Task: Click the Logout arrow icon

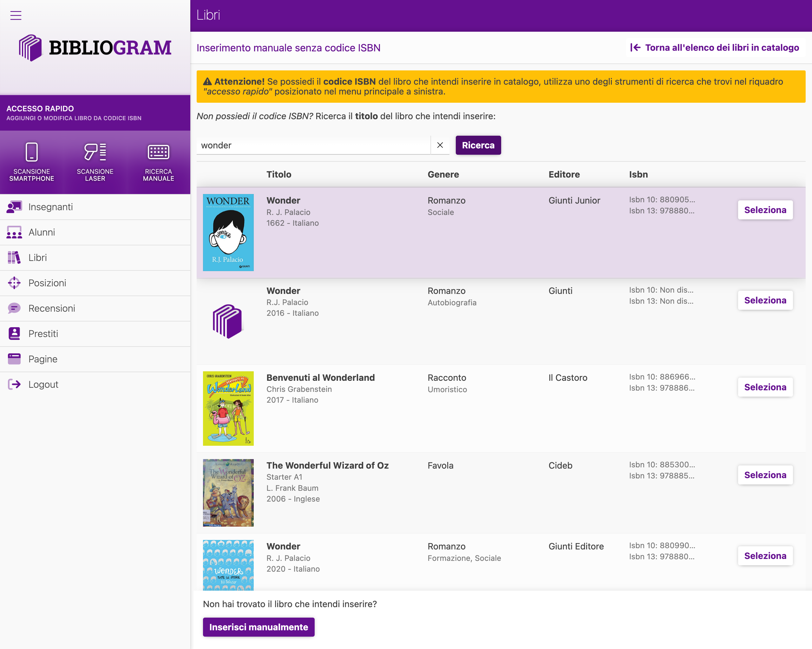Action: [14, 384]
